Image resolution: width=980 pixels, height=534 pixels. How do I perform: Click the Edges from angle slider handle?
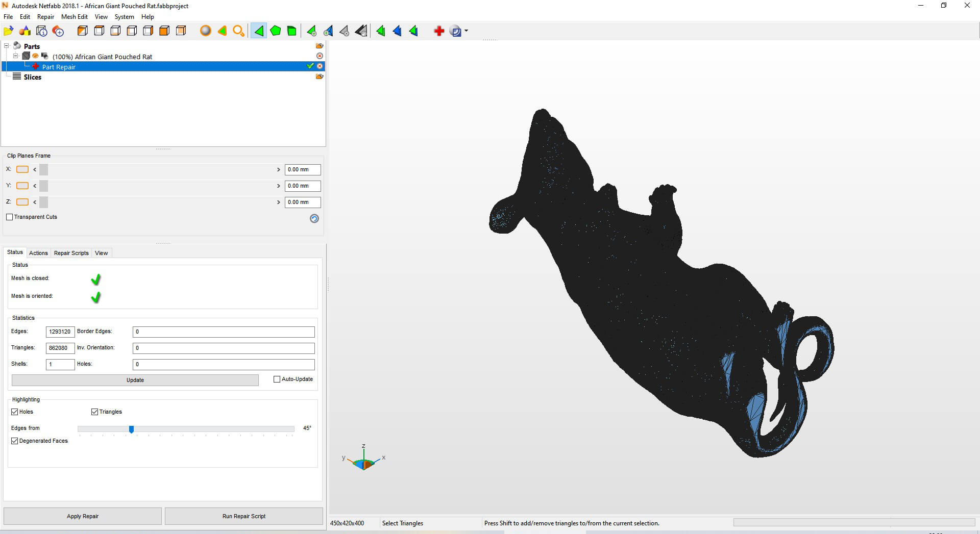(131, 429)
